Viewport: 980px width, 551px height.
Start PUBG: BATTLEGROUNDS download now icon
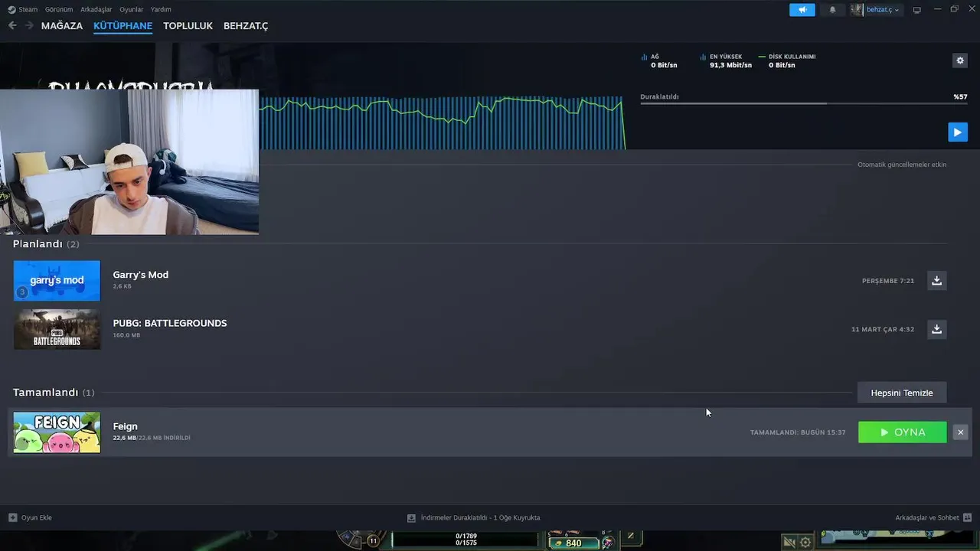936,329
